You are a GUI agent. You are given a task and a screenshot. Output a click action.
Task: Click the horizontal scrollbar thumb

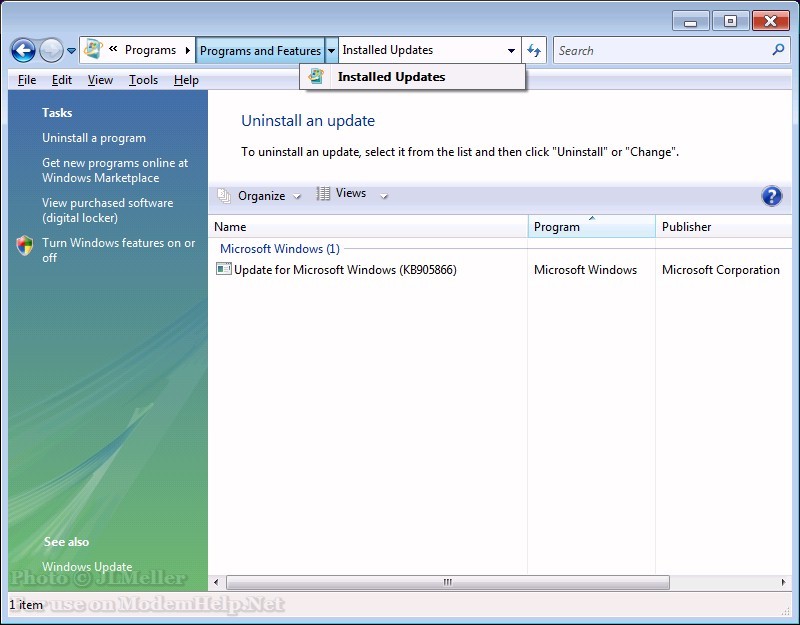click(x=447, y=582)
